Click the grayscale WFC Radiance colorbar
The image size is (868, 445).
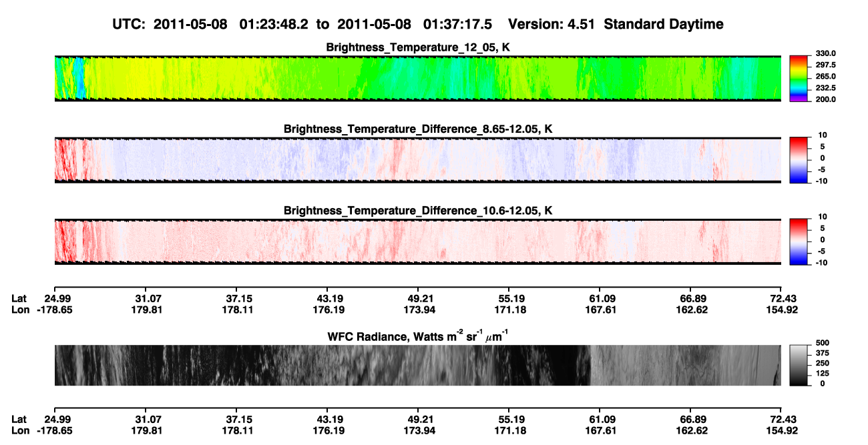tap(799, 364)
